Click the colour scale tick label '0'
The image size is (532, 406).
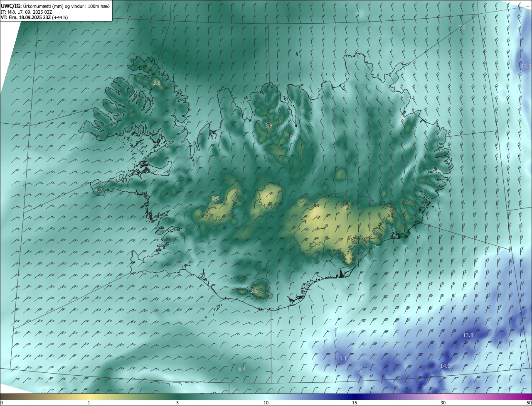click(x=2, y=403)
